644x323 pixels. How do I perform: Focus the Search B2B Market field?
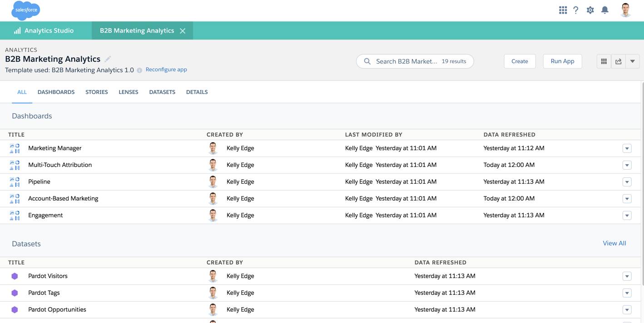(415, 61)
